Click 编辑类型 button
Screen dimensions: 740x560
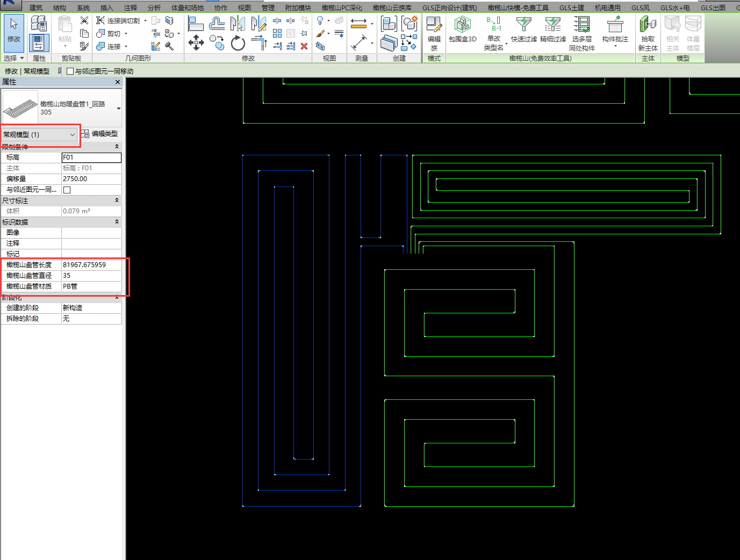pos(100,134)
